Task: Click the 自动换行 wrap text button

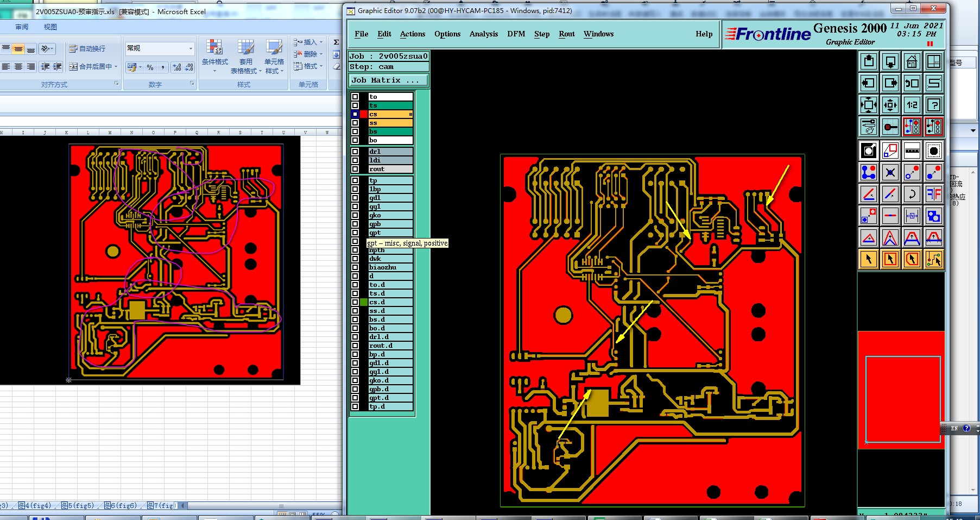Action: pos(87,49)
